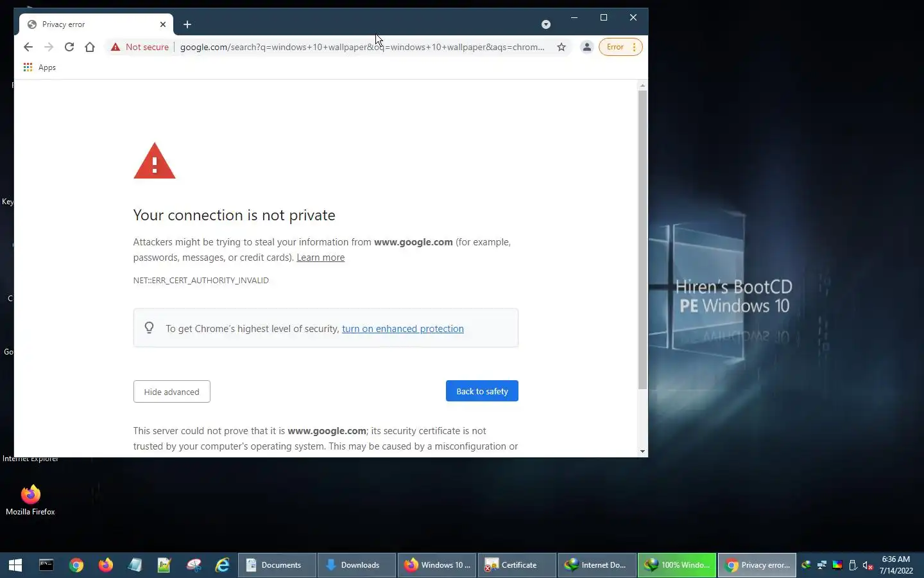Switch to Internet Do... taskbar window

point(597,565)
